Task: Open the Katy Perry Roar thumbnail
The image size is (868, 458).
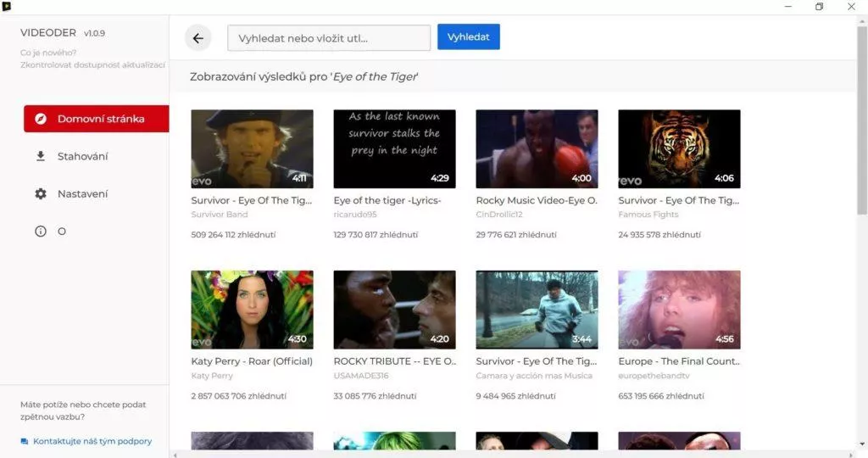Action: [252, 310]
